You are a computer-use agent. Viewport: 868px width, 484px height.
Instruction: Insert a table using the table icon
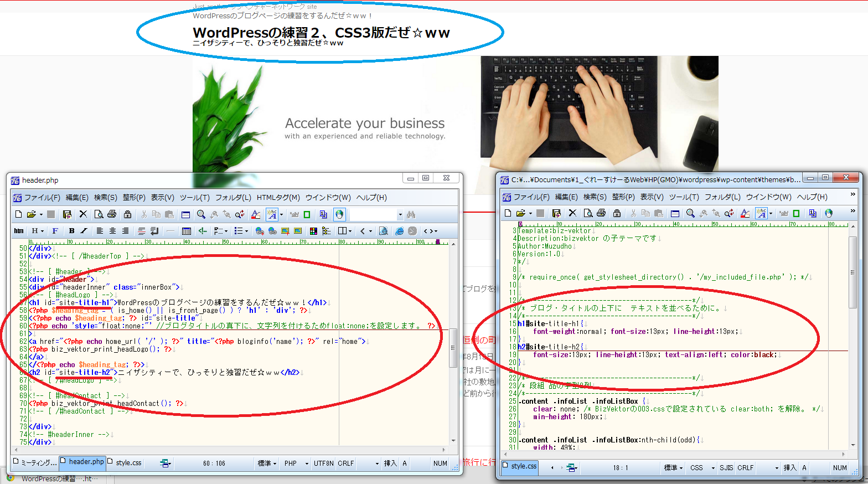(187, 231)
